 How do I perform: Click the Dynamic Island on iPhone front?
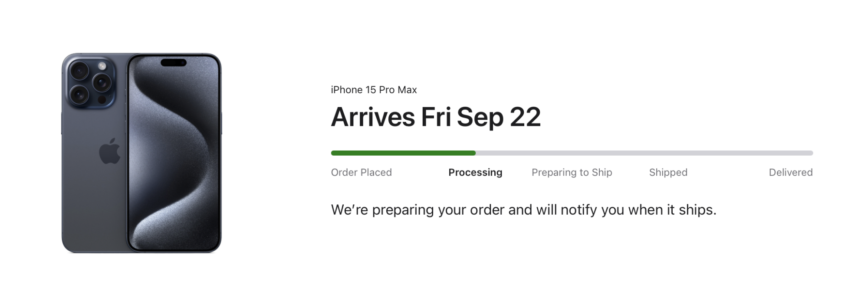[174, 63]
